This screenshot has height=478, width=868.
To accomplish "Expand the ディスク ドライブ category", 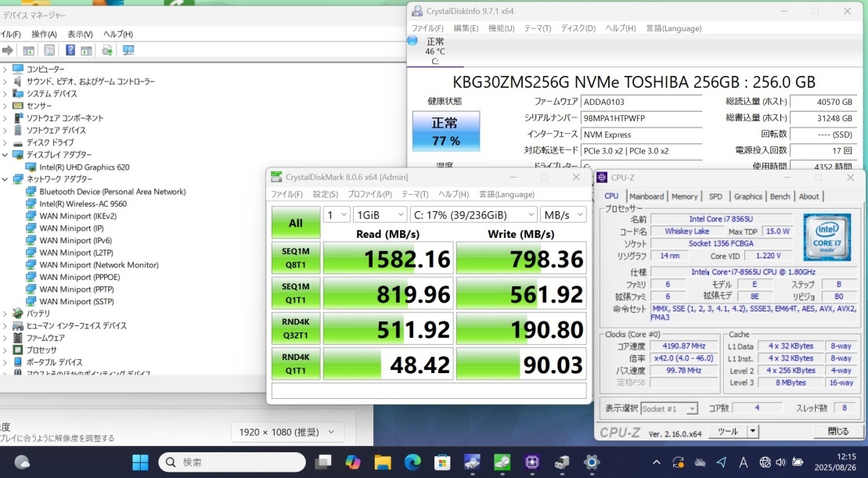I will click(5, 143).
